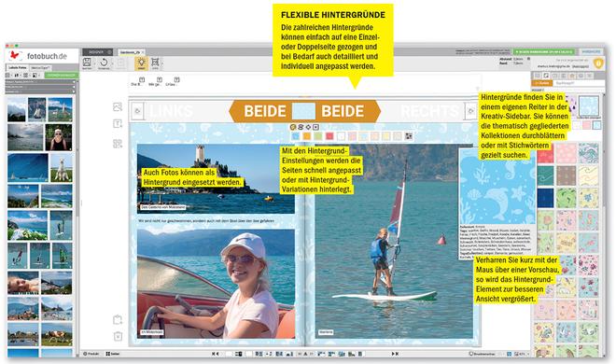The image size is (616, 364).
Task: Click the square center icon on canvas toolbar
Action: coord(315,127)
